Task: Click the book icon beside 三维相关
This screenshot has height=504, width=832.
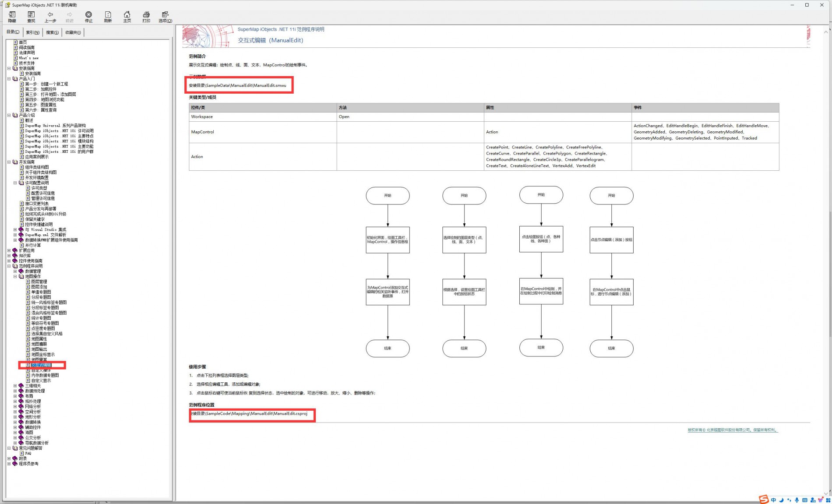Action: 21,386
